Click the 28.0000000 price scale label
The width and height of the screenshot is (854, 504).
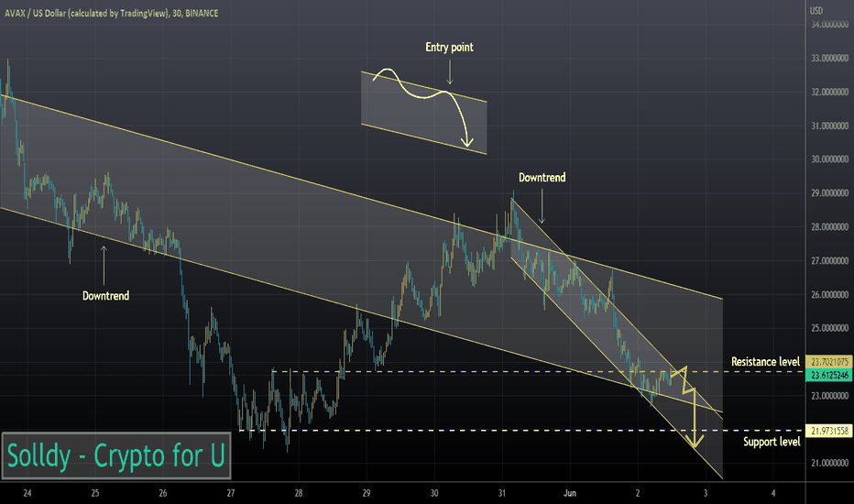point(829,227)
